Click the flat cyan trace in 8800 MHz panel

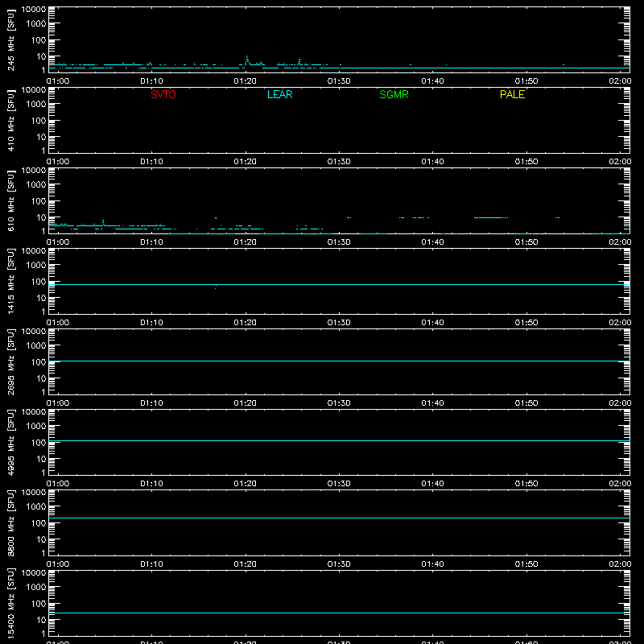click(x=339, y=518)
